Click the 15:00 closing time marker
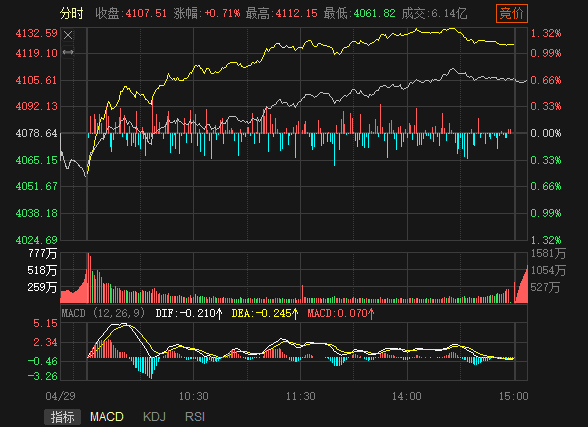588x427 pixels. click(513, 396)
